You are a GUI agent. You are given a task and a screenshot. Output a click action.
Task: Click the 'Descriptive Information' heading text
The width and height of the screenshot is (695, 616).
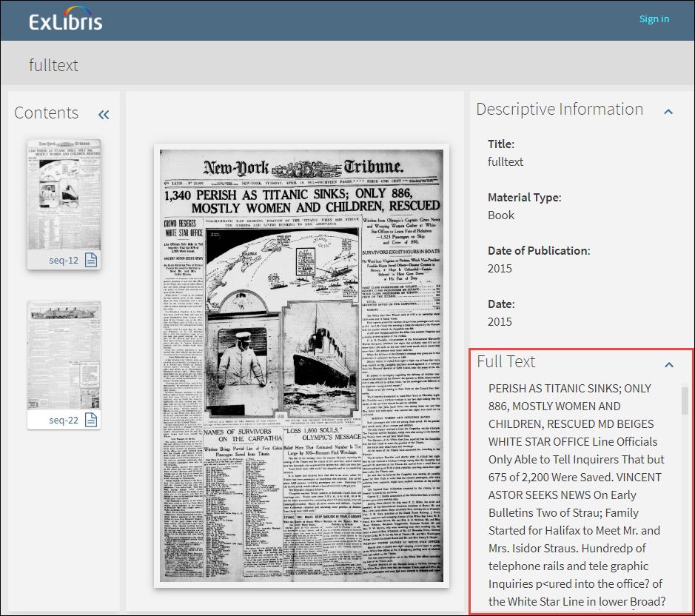tap(560, 109)
